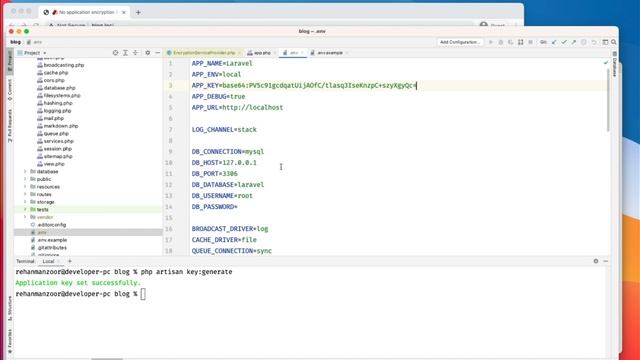Click the terminal command prompt input
640x360 pixels.
[143, 294]
